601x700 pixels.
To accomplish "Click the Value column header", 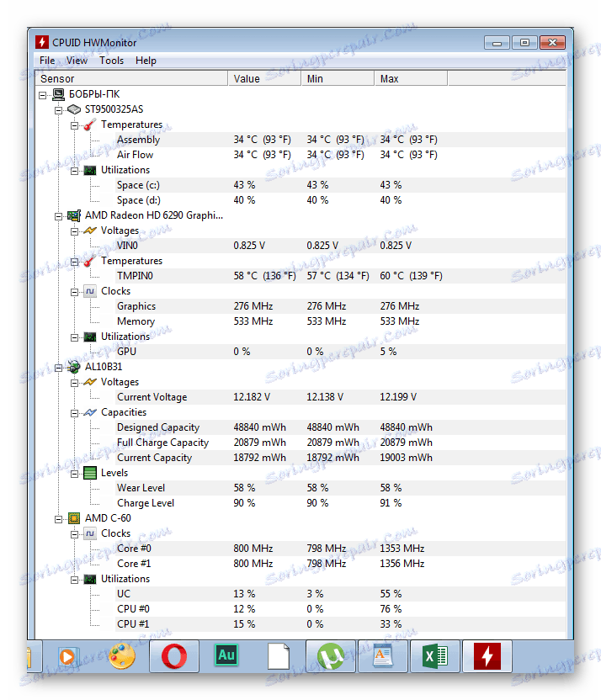I will click(x=264, y=78).
